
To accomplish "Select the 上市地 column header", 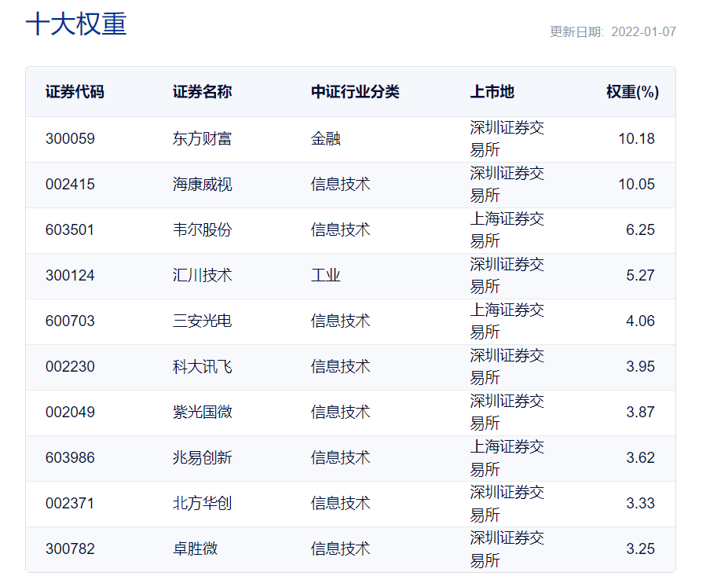I will (492, 92).
